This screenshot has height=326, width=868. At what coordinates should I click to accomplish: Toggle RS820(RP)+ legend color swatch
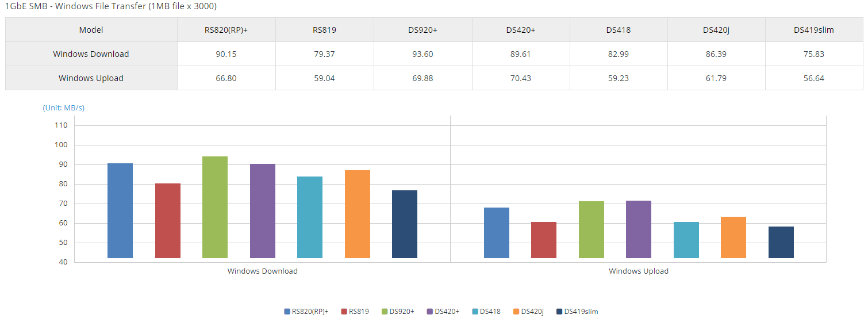click(x=287, y=312)
